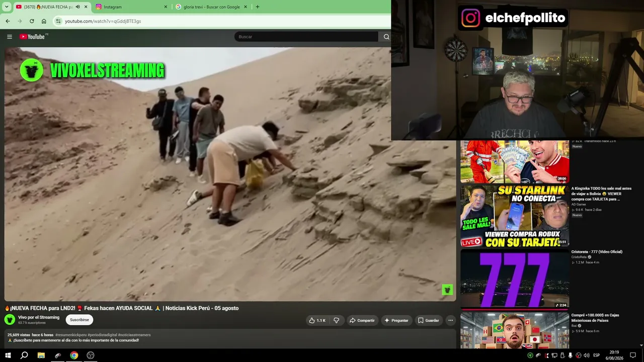Open File Explorer from the taskbar
Screen dimensions: 644x362
(41, 355)
